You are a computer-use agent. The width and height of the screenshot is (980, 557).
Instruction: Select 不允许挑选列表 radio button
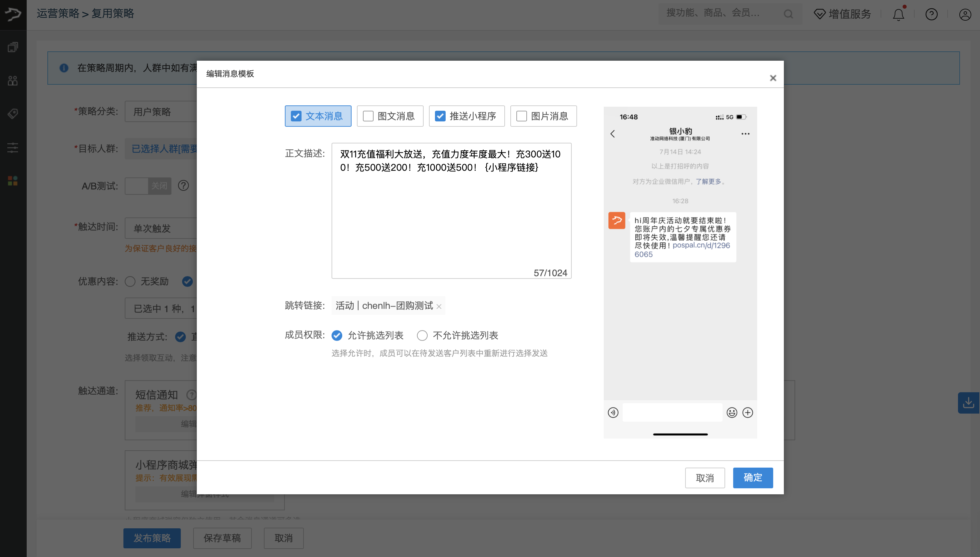[422, 336]
